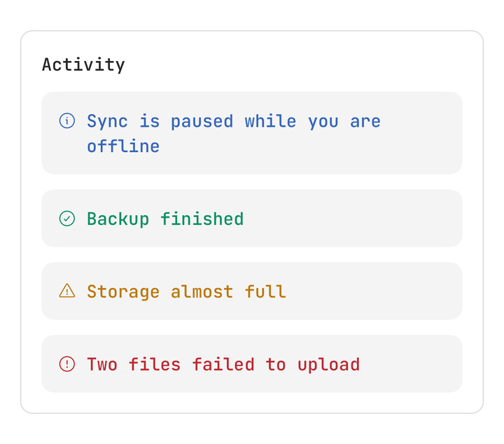Click the orange warning triangle icon
Screen dimensions: 504x444
67,291
